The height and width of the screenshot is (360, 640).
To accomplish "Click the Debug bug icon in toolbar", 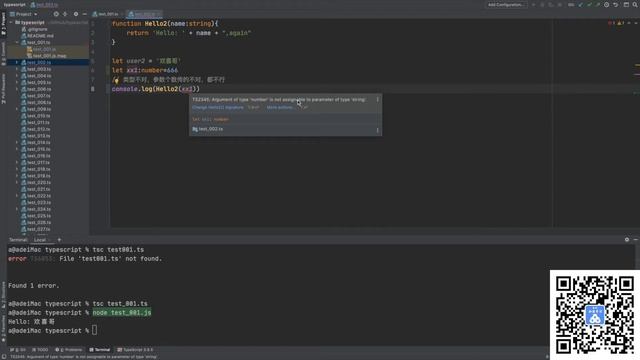I will (542, 5).
